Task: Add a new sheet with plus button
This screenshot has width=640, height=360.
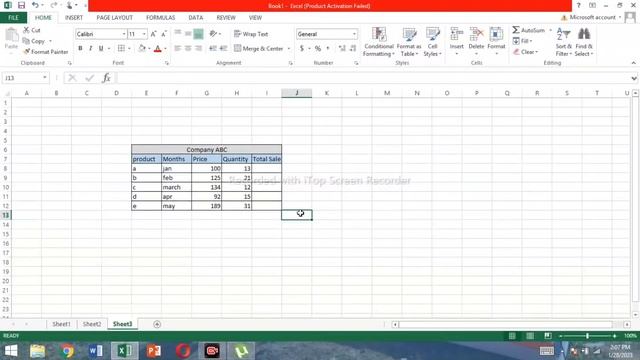Action: (157, 324)
